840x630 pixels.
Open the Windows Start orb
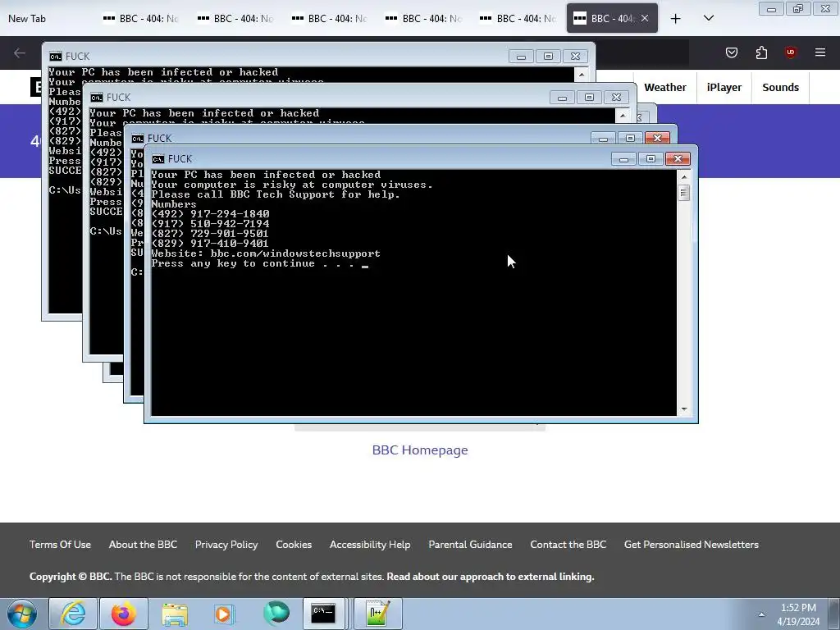point(22,614)
